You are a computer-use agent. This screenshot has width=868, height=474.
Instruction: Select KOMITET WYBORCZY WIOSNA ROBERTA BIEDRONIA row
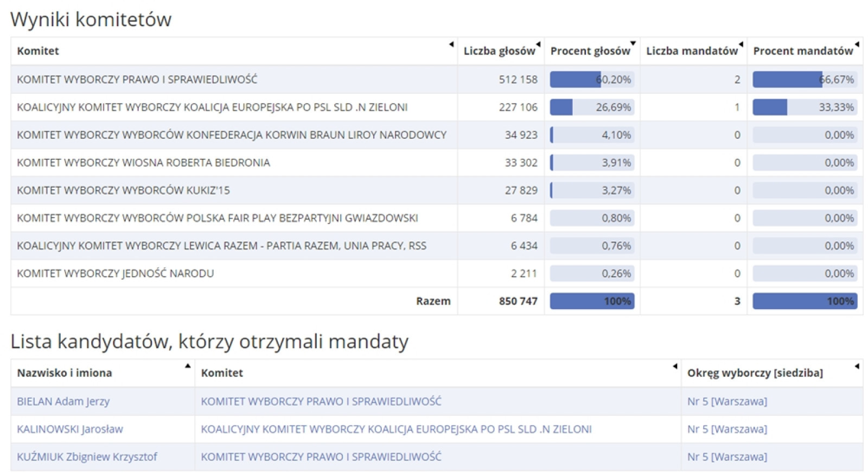tap(437, 162)
